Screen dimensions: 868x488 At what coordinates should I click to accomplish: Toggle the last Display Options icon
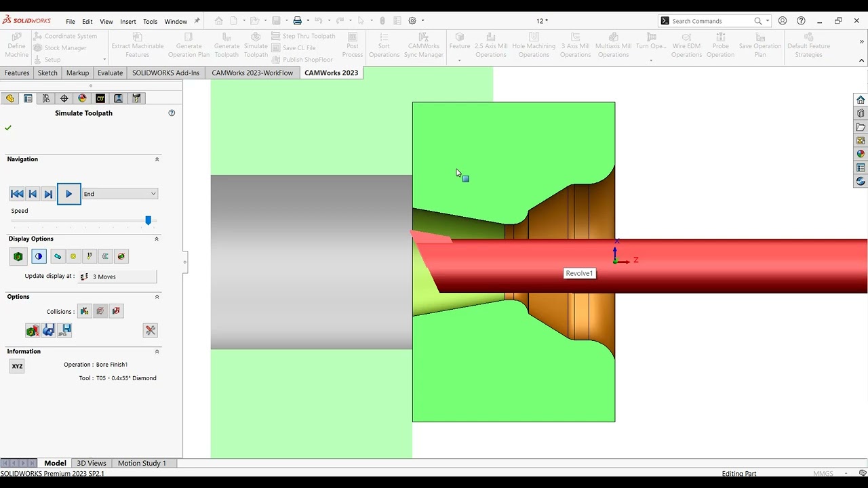pos(121,256)
